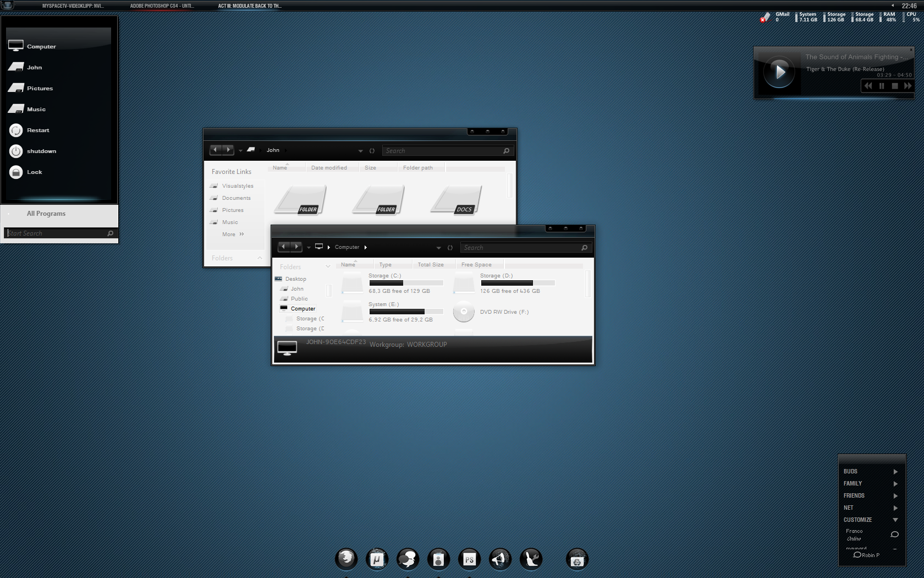Click the Documents favorite link

pos(236,198)
